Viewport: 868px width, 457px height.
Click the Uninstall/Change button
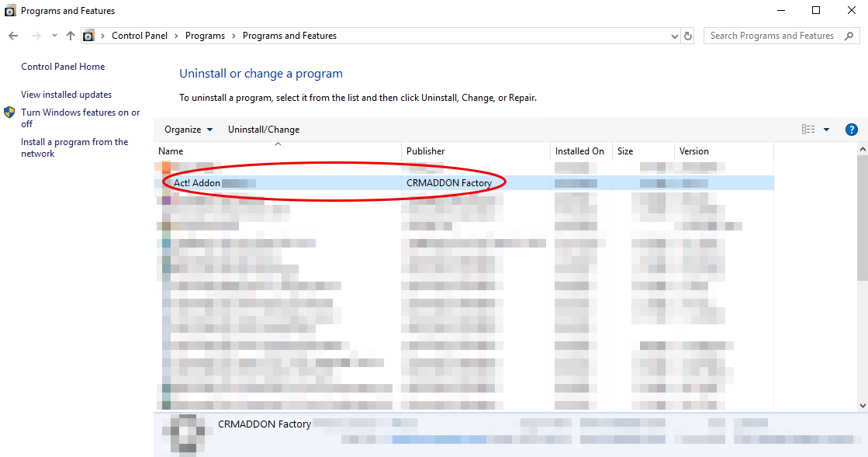[x=264, y=130]
